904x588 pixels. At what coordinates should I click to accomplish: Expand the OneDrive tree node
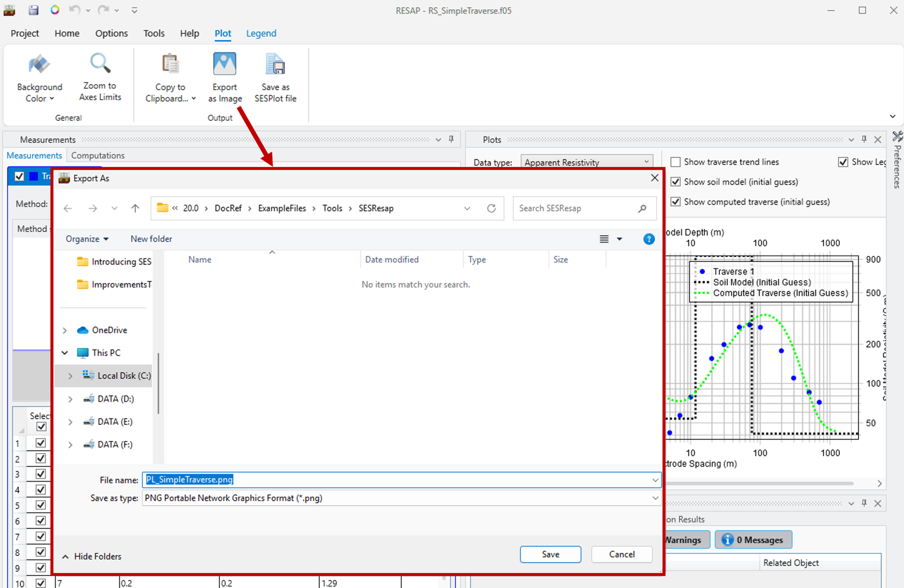(64, 330)
